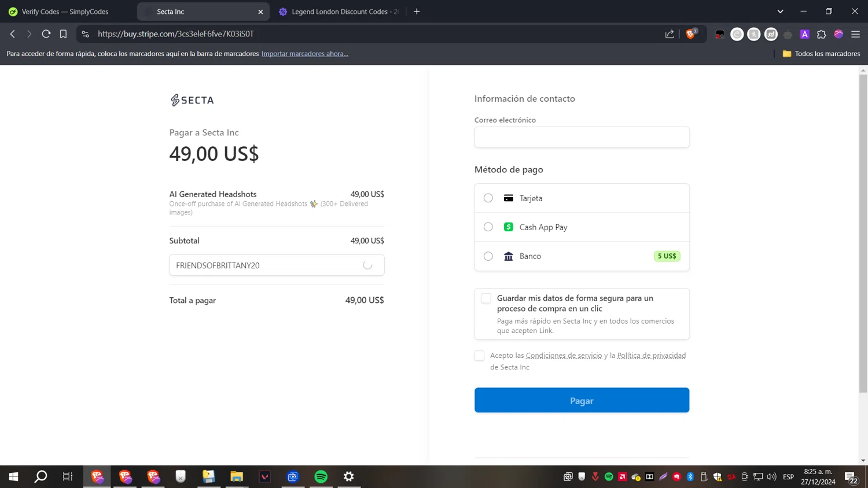Screen dimensions: 868x488
Task: Click the Banco building icon
Action: click(508, 256)
